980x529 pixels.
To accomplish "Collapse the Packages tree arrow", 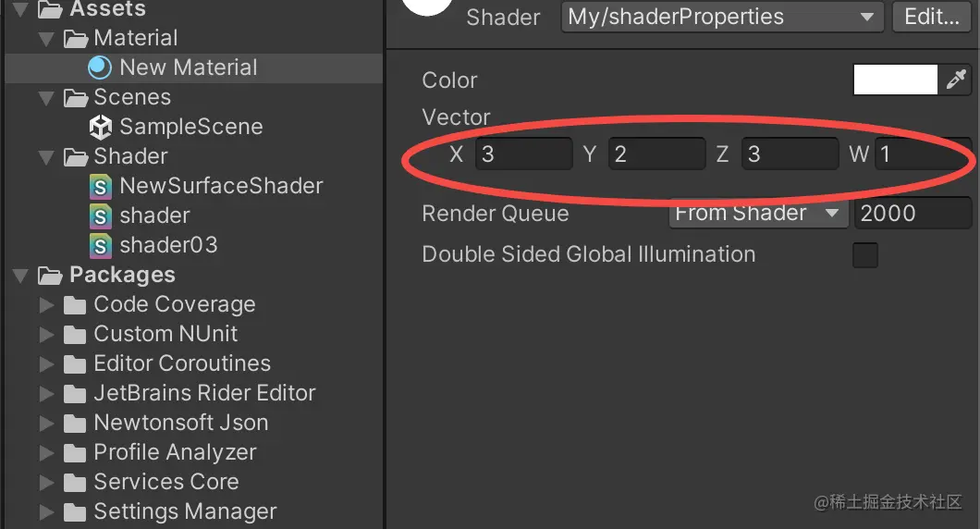I will [20, 276].
